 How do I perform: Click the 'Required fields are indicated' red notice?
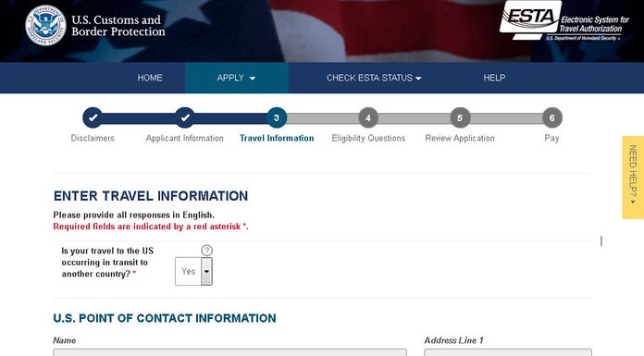(x=151, y=227)
